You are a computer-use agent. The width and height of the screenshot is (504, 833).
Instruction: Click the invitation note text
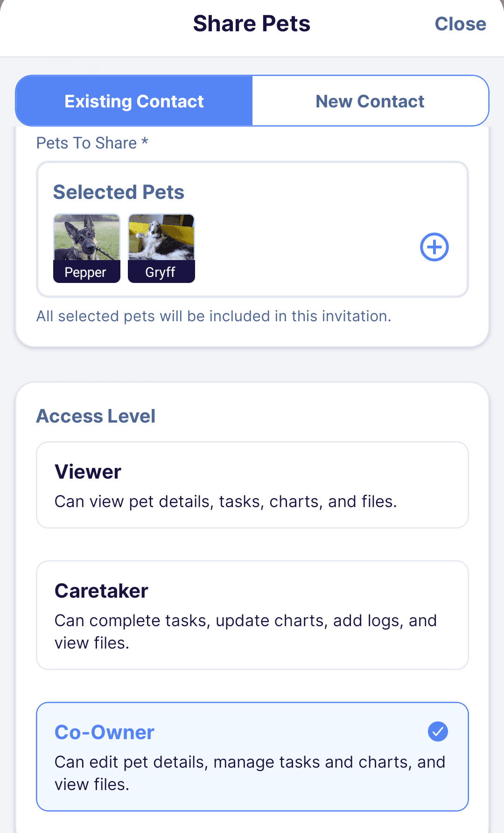pos(213,316)
